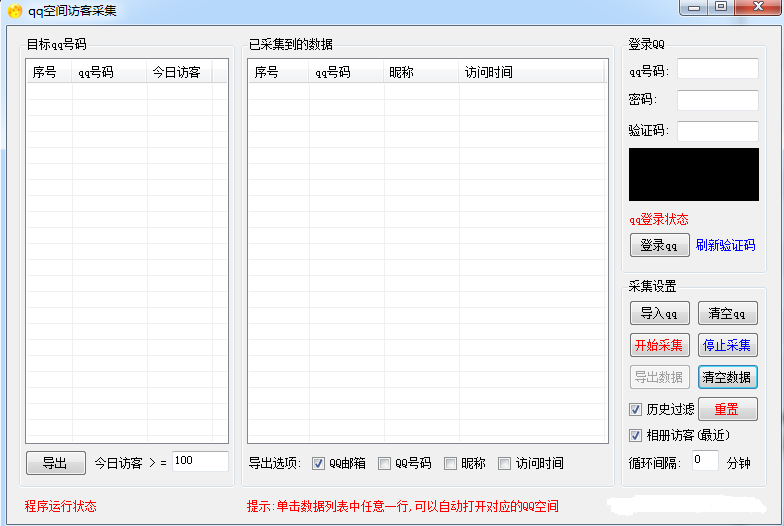Click the app icon in title bar
This screenshot has width=784, height=526.
click(x=15, y=11)
